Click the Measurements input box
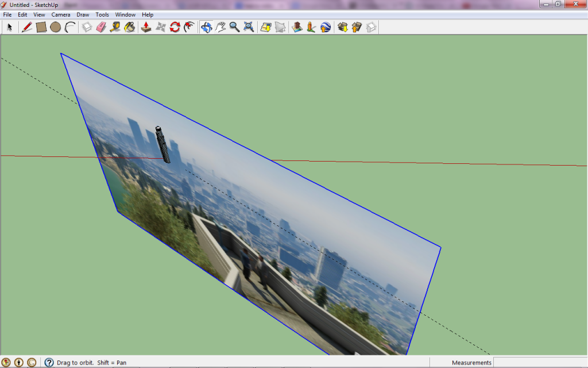 pos(539,362)
